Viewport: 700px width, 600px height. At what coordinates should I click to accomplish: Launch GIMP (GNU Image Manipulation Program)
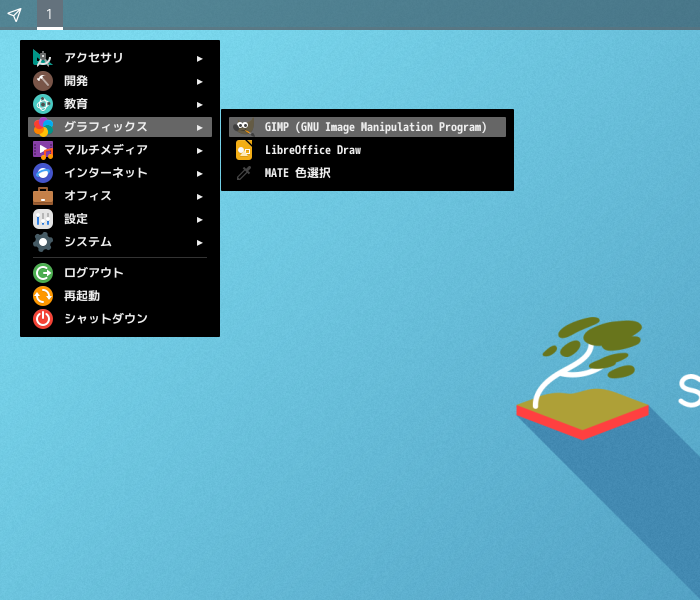[367, 127]
